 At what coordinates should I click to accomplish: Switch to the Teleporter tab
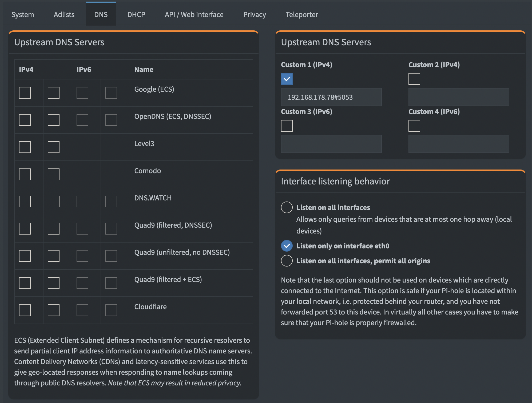coord(302,15)
